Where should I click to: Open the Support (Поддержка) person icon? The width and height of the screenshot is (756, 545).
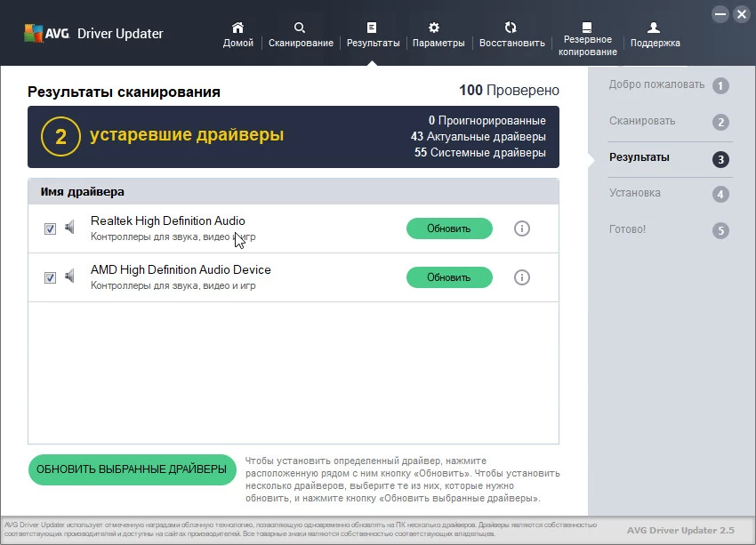[655, 28]
